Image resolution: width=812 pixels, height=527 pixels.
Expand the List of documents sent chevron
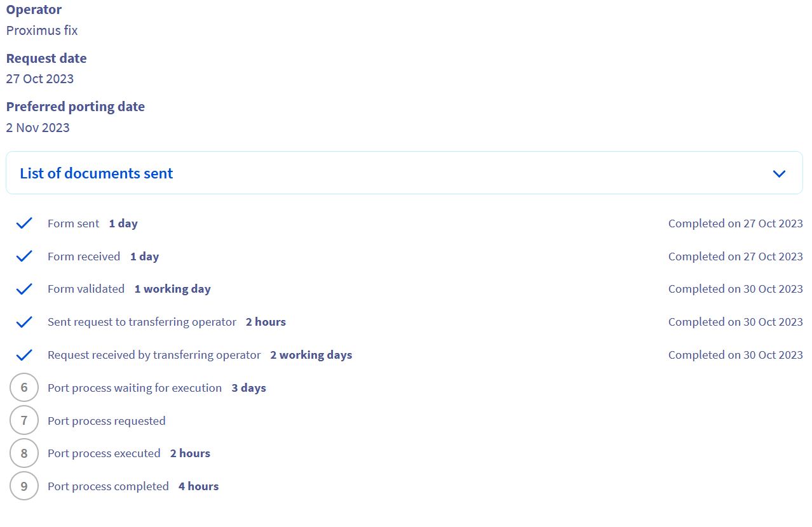coord(779,173)
